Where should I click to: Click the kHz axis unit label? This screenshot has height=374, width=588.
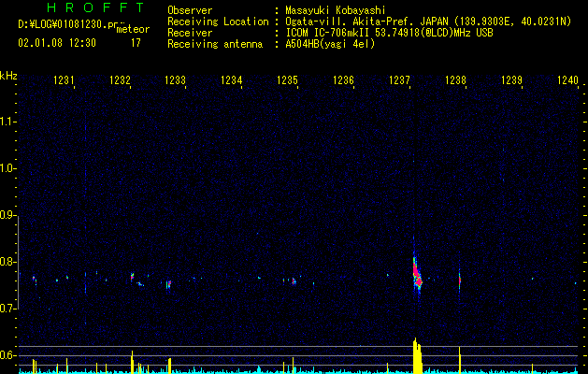point(8,76)
